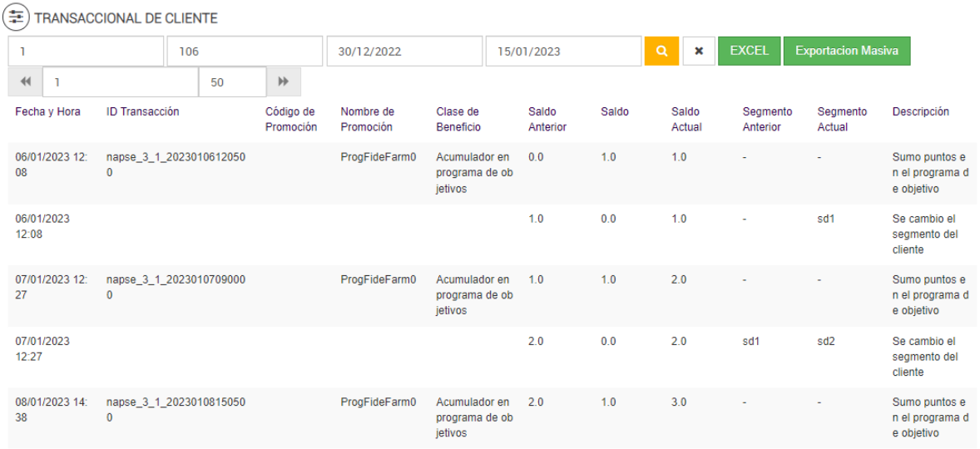This screenshot has width=980, height=449.
Task: Click the Clase de Beneficio column header
Action: click(x=458, y=119)
